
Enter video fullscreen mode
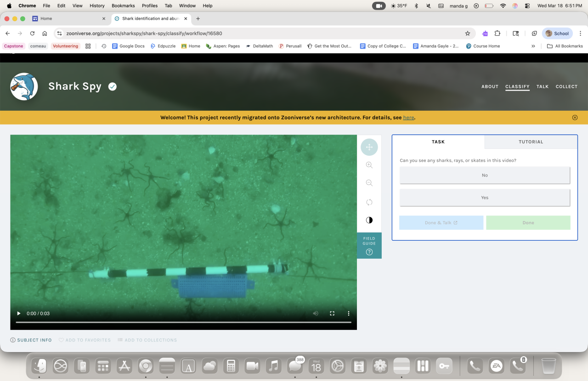[332, 313]
